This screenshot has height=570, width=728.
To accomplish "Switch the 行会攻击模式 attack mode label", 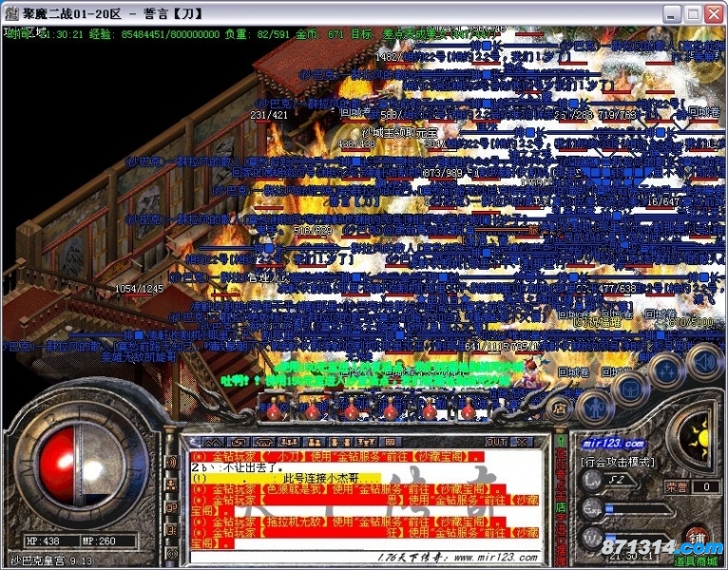I will tap(618, 462).
